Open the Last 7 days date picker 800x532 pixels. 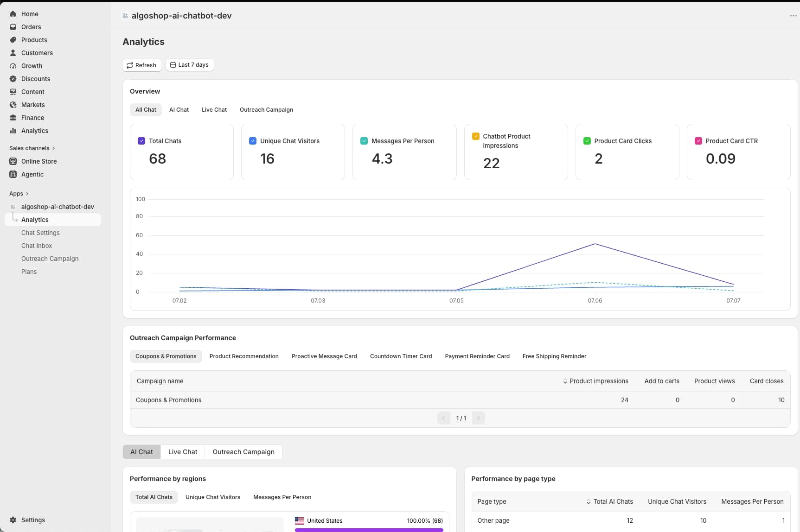tap(190, 65)
